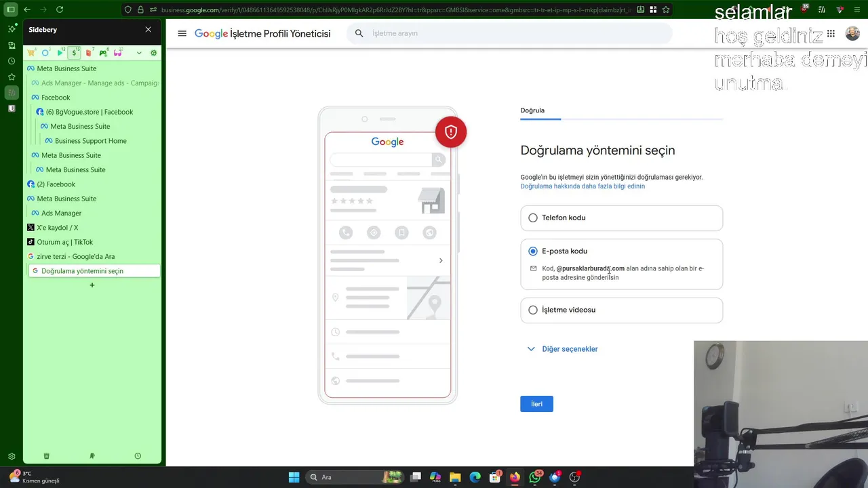
Task: Expand the hidden panels chevron in Sidebery
Action: 139,53
